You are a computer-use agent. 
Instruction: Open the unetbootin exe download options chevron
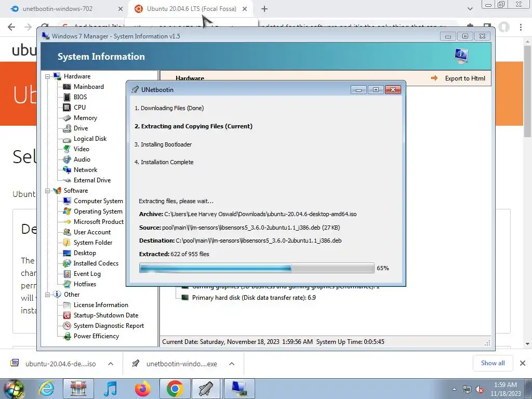click(232, 364)
